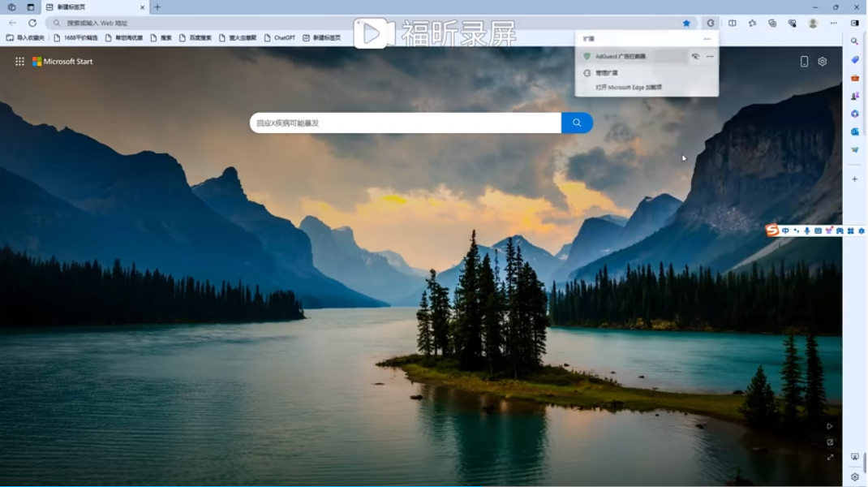Open the 1688 bookmark in favorites bar

(75, 37)
